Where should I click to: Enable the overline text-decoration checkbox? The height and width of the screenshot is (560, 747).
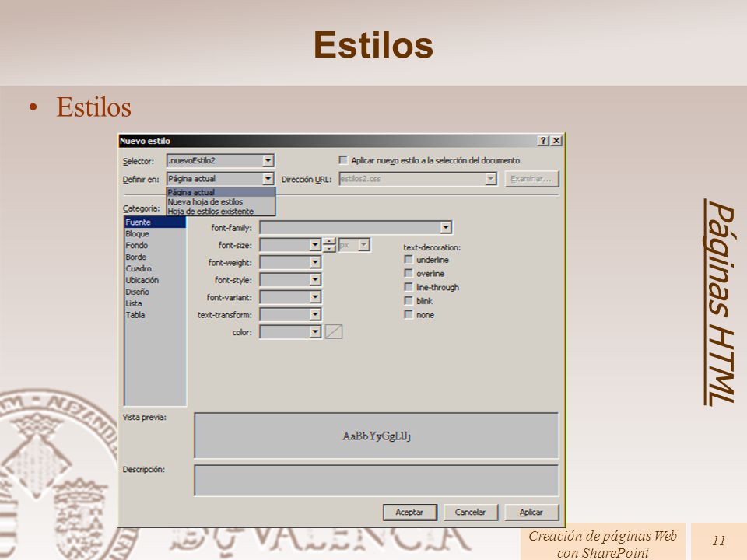[x=409, y=273]
